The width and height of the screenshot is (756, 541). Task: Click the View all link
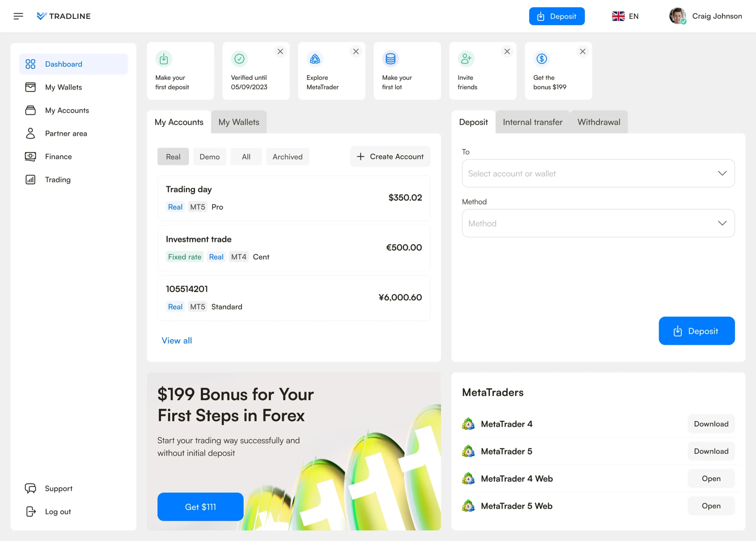pyautogui.click(x=177, y=340)
